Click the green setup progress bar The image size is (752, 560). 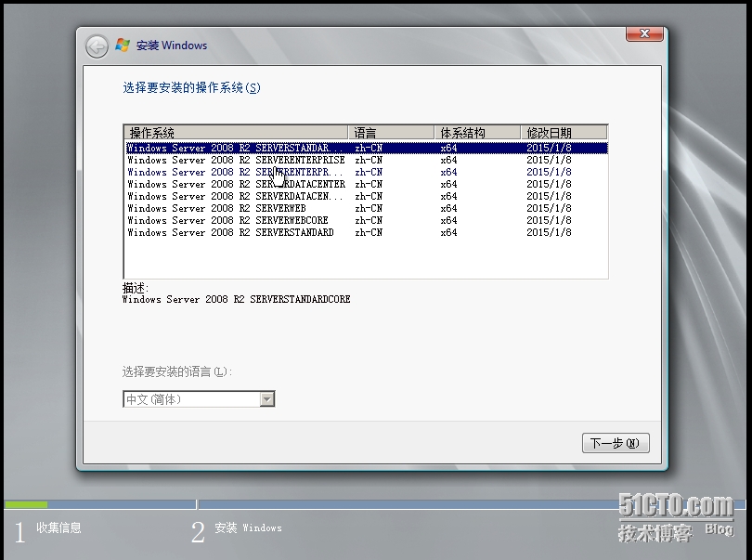[x=26, y=504]
